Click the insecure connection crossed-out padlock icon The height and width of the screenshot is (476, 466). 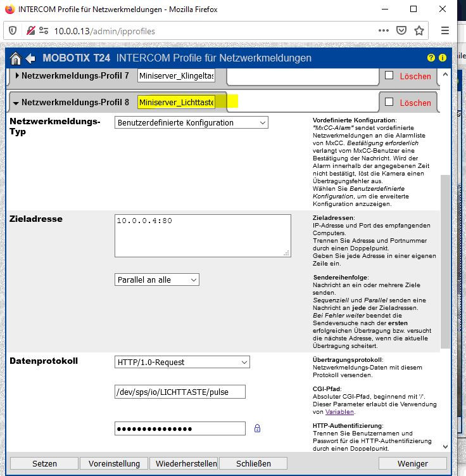[x=30, y=30]
